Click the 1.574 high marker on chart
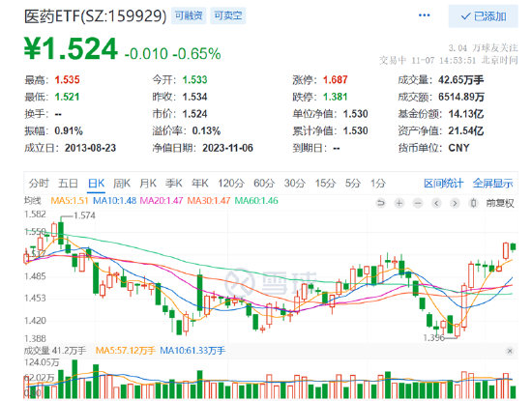 (x=84, y=215)
